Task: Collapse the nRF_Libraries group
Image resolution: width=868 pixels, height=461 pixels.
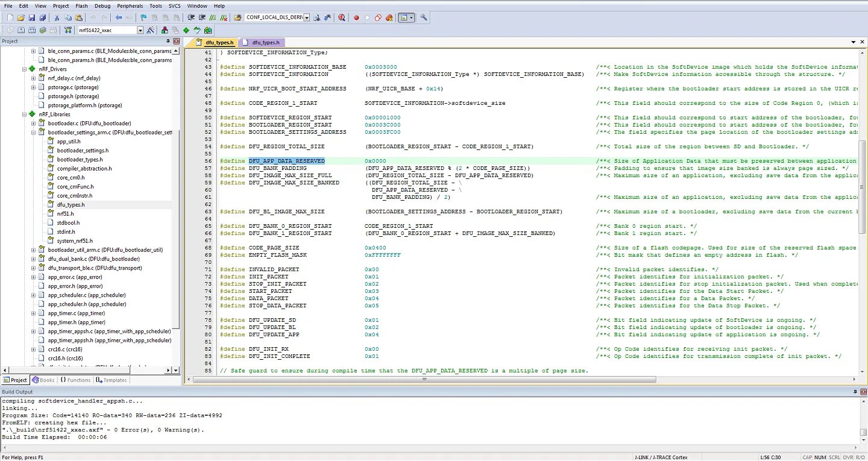Action: tap(25, 114)
